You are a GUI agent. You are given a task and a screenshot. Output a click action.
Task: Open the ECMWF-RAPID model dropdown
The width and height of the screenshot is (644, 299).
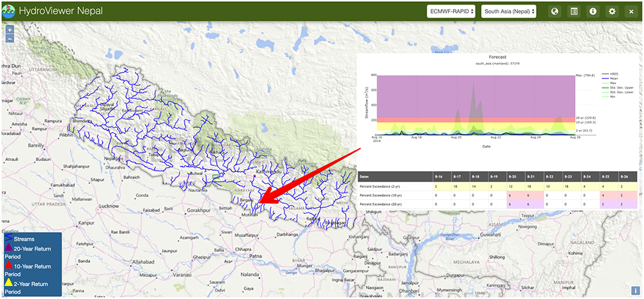click(452, 11)
